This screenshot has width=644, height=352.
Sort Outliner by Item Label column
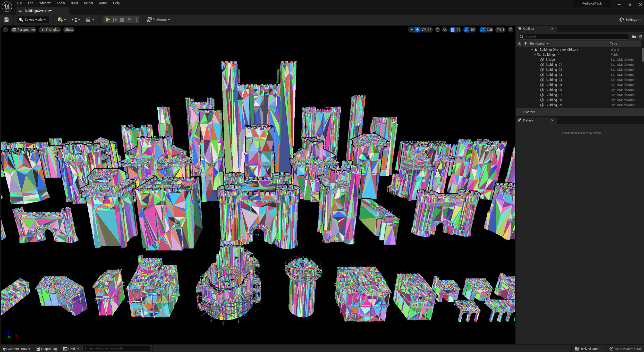coord(568,43)
